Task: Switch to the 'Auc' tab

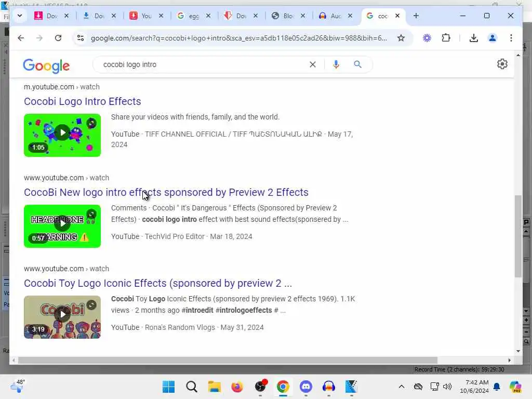Action: click(x=331, y=16)
